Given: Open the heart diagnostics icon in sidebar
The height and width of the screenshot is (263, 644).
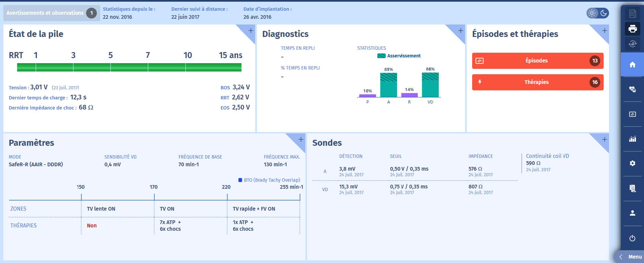Looking at the screenshot, I should (632, 89).
